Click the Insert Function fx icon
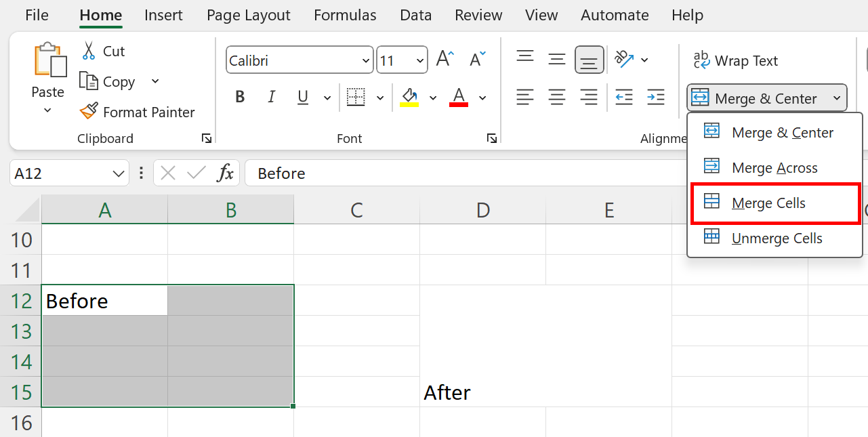 [225, 173]
